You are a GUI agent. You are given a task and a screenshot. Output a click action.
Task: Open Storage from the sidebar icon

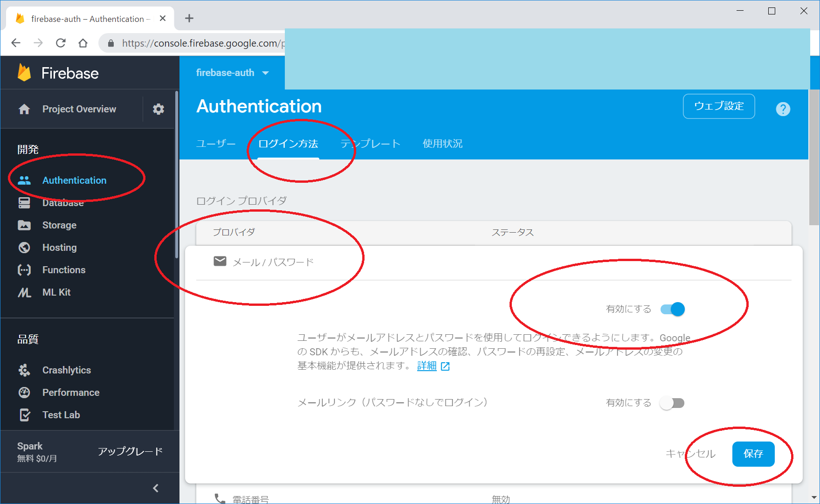tap(24, 225)
